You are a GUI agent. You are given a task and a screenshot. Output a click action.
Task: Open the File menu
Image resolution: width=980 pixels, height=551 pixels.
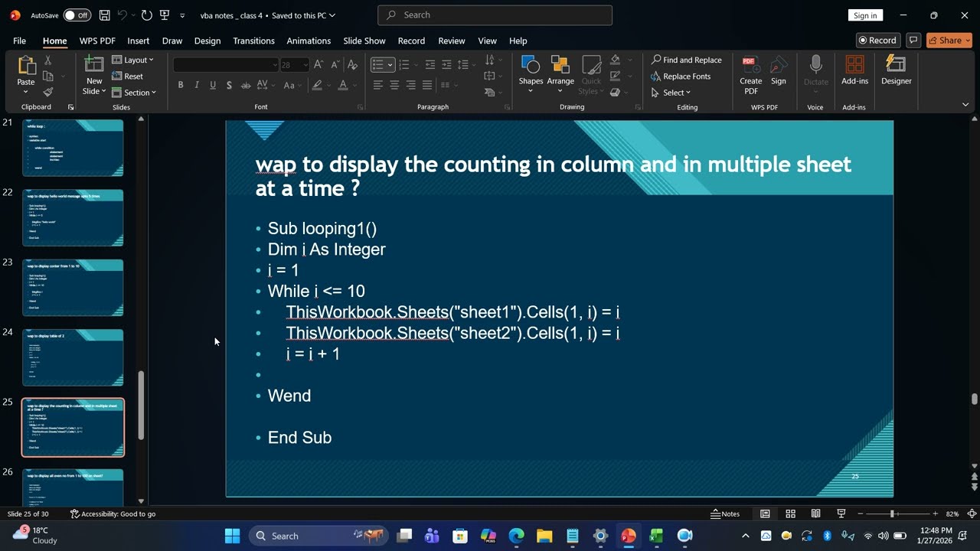(19, 41)
